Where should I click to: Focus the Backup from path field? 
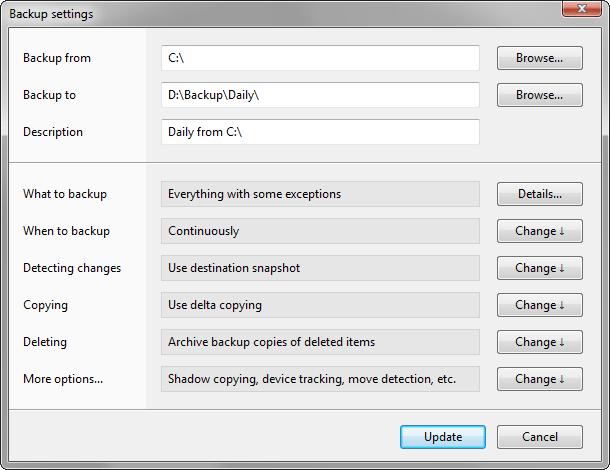(x=320, y=58)
